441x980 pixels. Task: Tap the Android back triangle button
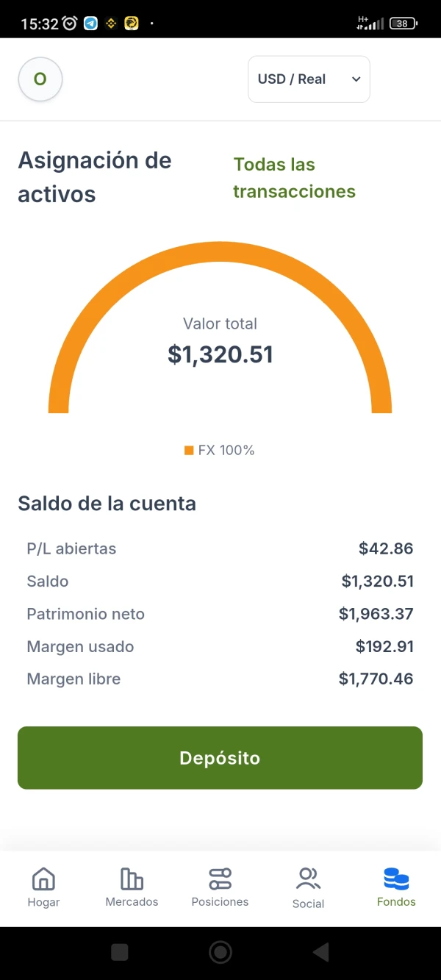coord(320,953)
